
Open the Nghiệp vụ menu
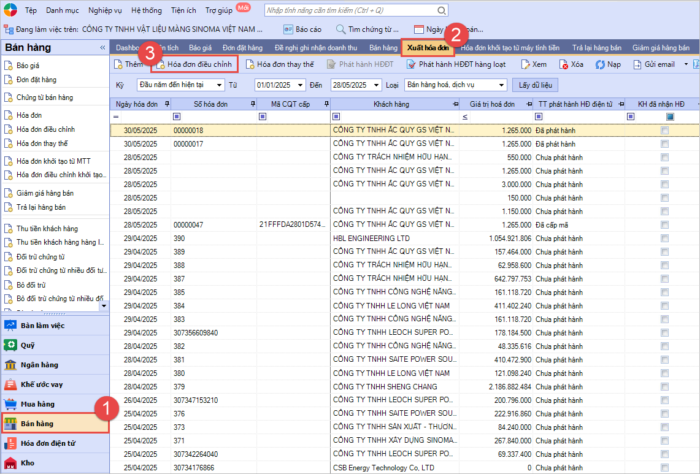108,8
